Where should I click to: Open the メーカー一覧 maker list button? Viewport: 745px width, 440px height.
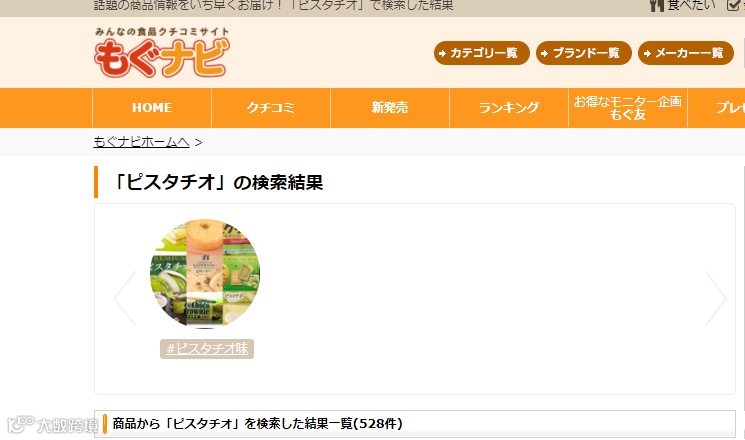tap(686, 53)
